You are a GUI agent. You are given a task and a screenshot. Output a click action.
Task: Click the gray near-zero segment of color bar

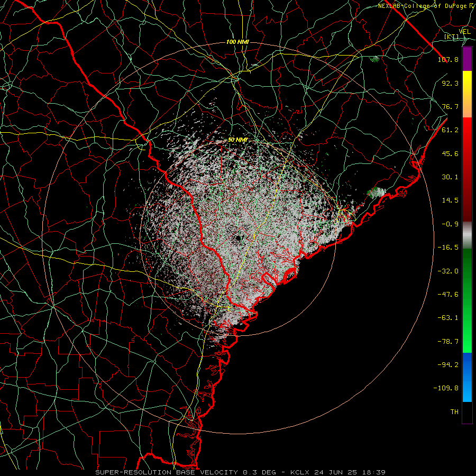tap(467, 235)
